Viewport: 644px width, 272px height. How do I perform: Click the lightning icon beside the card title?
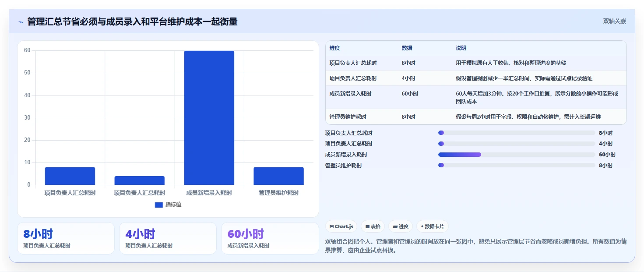21,21
